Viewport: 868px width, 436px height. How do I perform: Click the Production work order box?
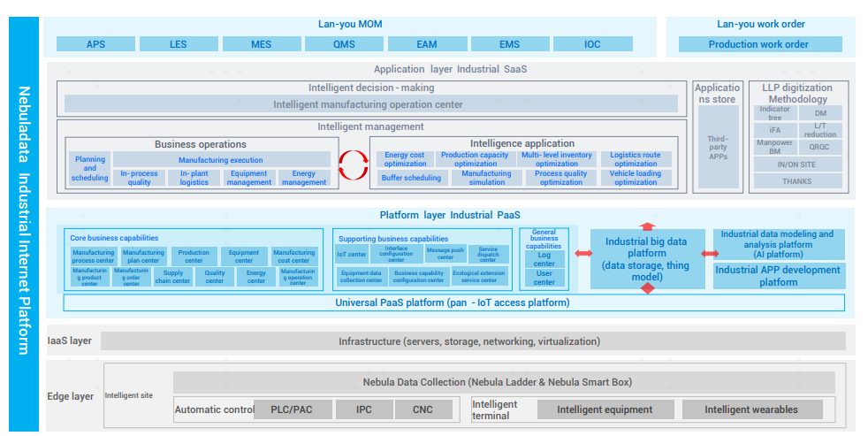click(759, 44)
